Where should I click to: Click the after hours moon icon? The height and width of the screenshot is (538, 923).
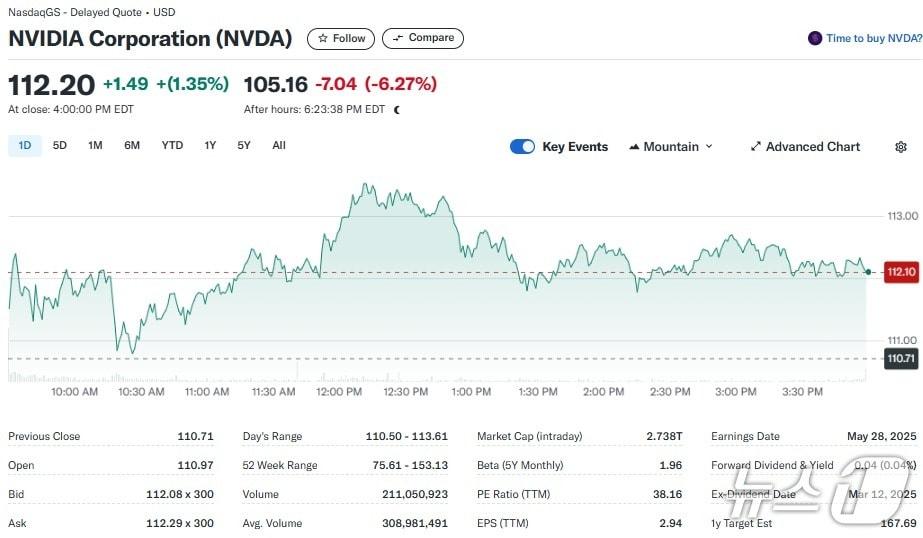397,110
